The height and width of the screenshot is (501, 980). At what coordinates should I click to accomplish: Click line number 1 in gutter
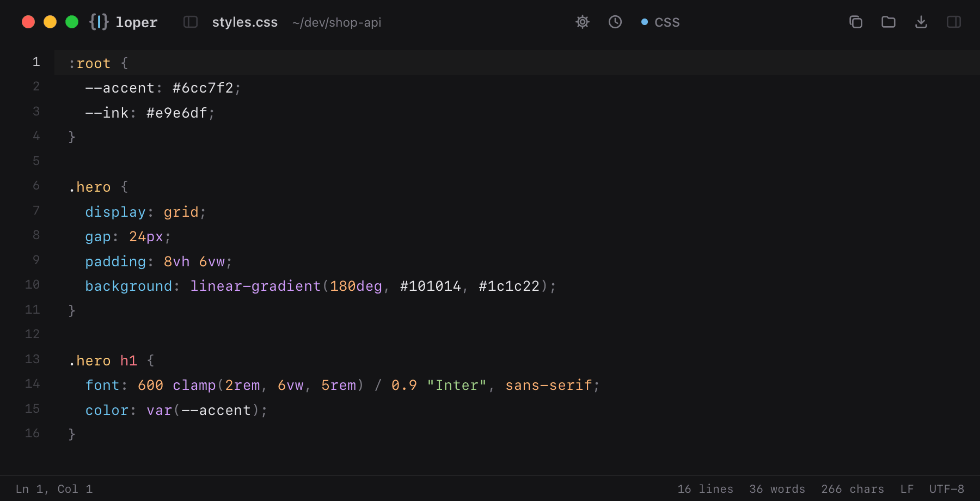point(36,62)
